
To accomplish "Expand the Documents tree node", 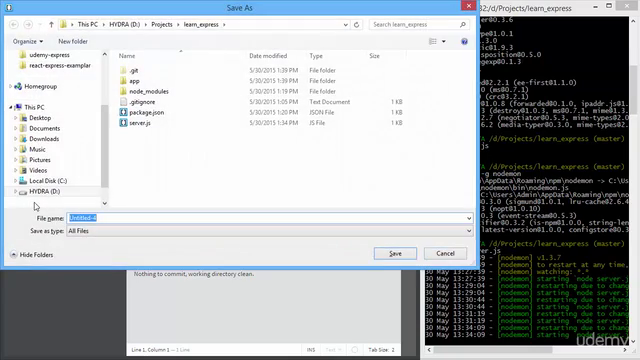I will coord(16,128).
